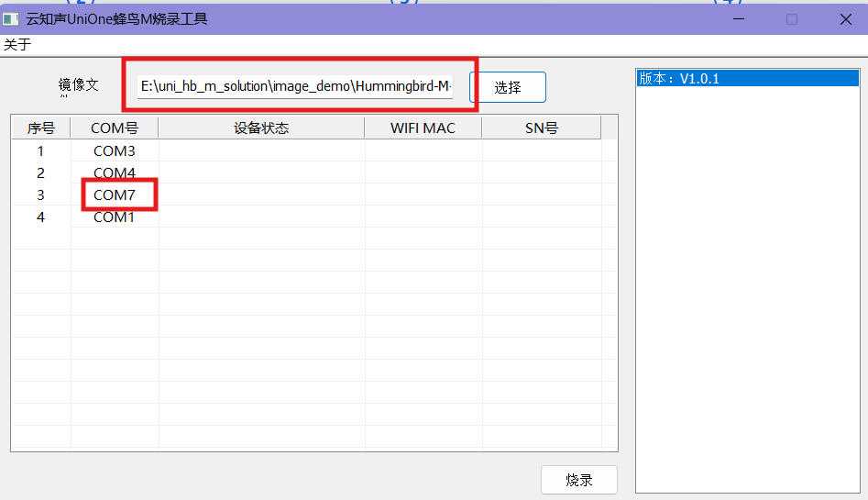Viewport: 868px width, 500px height.
Task: Click the SN号 column header
Action: [542, 128]
